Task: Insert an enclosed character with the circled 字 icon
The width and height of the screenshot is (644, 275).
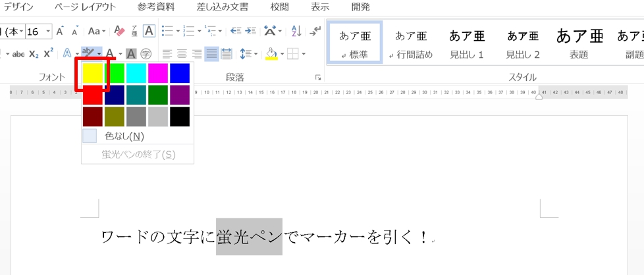Action: click(146, 53)
